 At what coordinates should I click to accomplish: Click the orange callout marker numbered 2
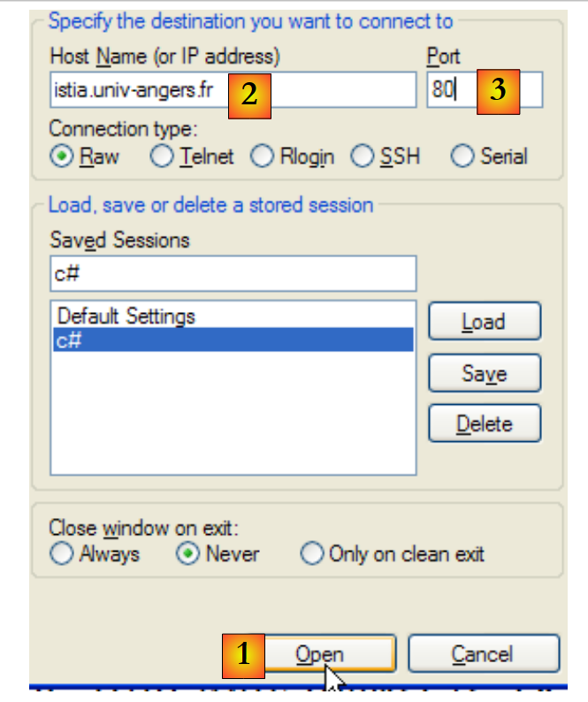(249, 94)
